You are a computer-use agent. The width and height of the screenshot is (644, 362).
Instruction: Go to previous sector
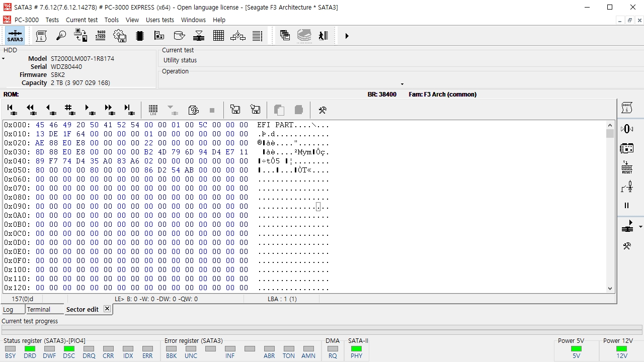[50, 110]
